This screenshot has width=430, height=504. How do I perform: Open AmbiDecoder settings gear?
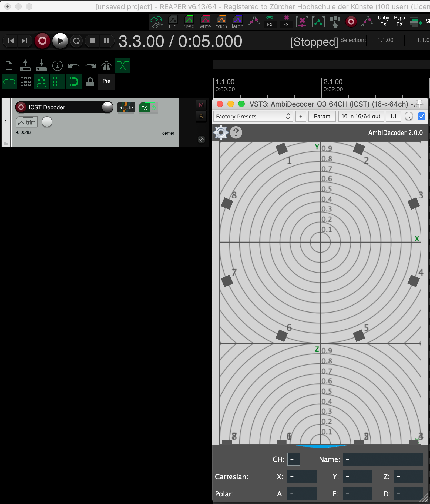pos(221,132)
